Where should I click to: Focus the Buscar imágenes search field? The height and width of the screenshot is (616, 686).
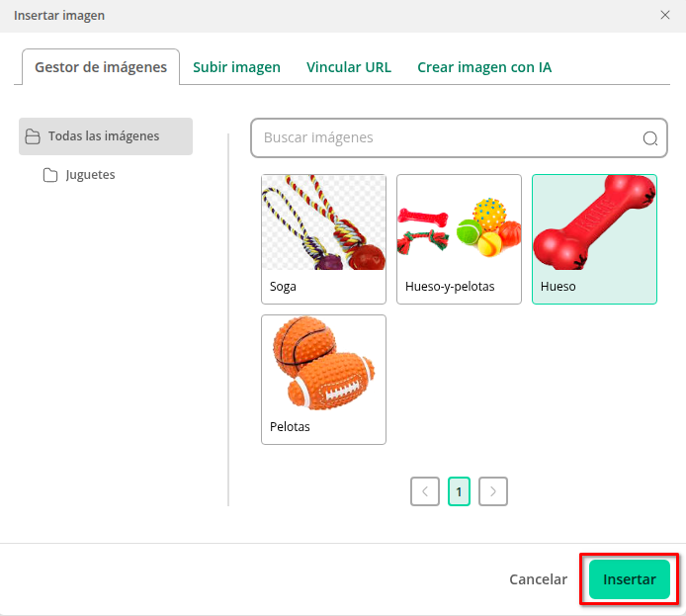pyautogui.click(x=459, y=137)
